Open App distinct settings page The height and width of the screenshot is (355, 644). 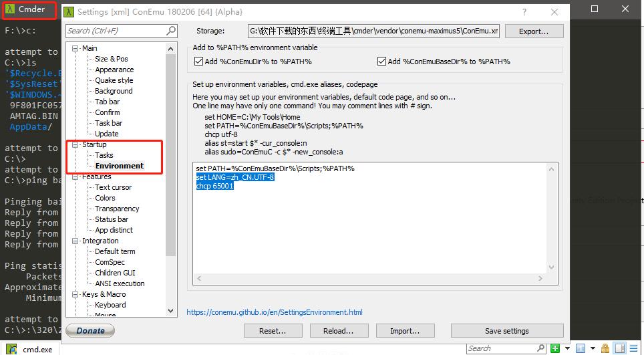[114, 230]
